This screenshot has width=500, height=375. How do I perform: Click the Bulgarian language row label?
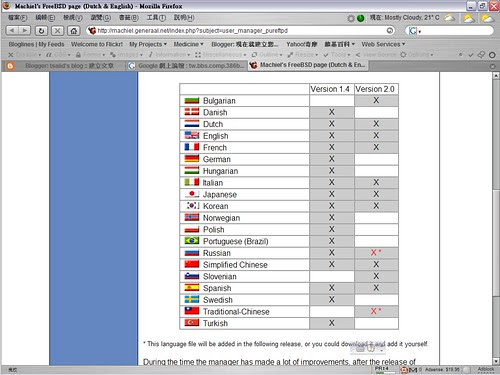[219, 101]
